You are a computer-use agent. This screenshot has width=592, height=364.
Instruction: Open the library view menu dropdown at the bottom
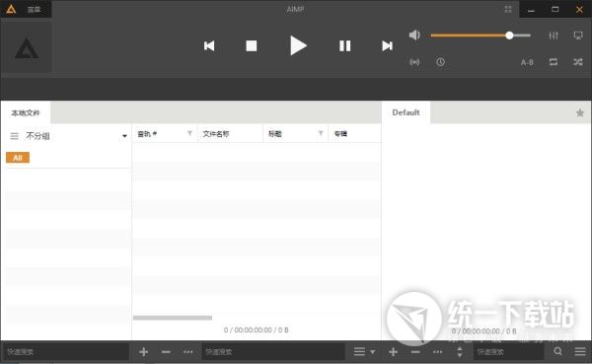[364, 352]
